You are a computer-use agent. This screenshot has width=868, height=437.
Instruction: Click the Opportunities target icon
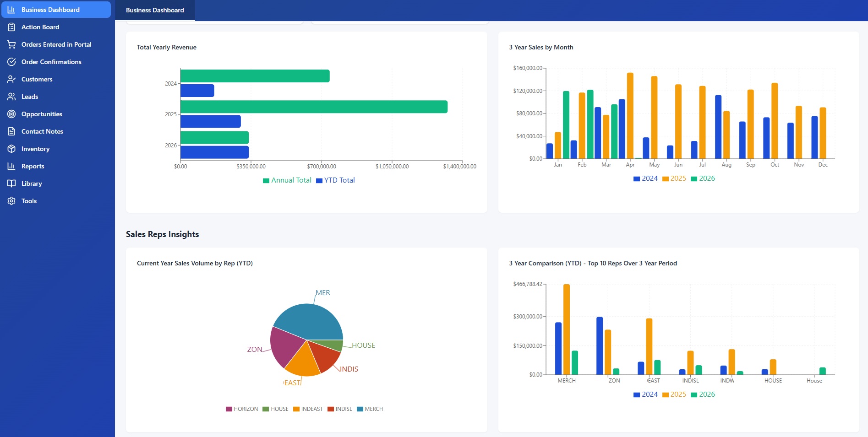(x=11, y=114)
